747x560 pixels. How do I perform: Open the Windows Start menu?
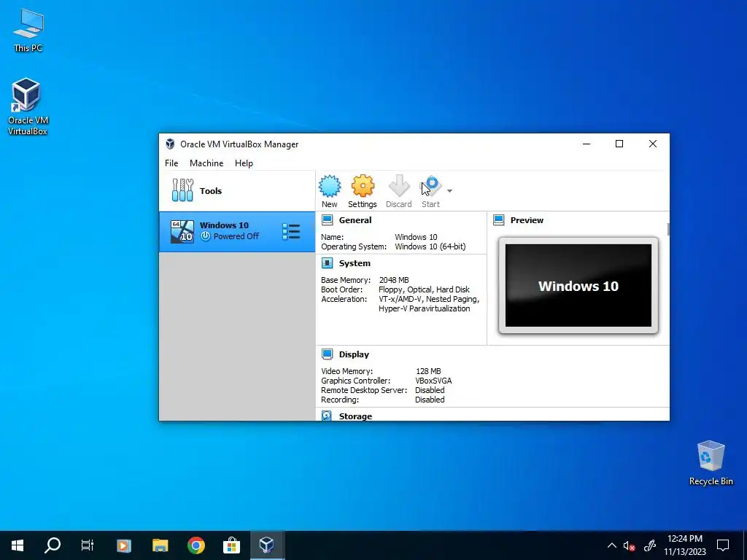coord(18,545)
